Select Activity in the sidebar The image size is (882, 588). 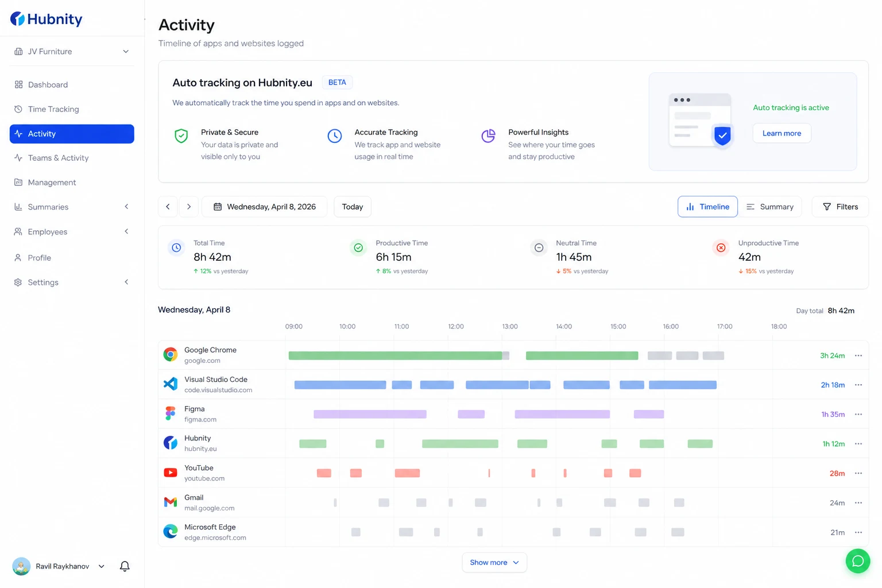point(72,134)
